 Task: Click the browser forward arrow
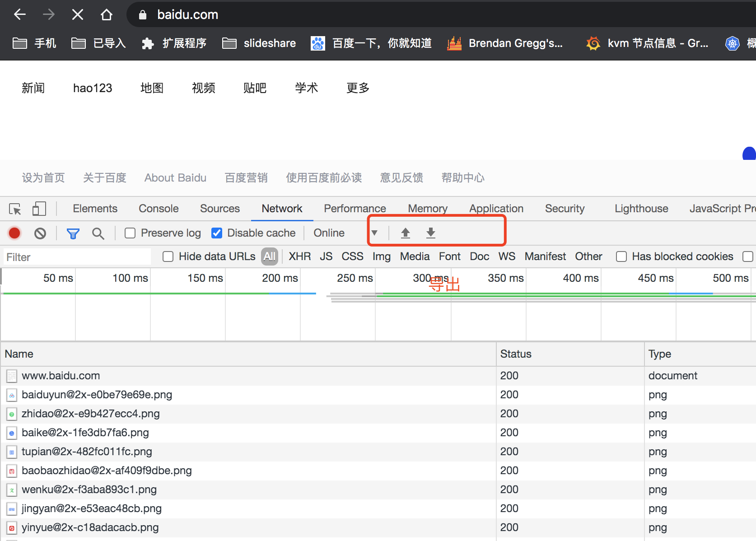49,15
